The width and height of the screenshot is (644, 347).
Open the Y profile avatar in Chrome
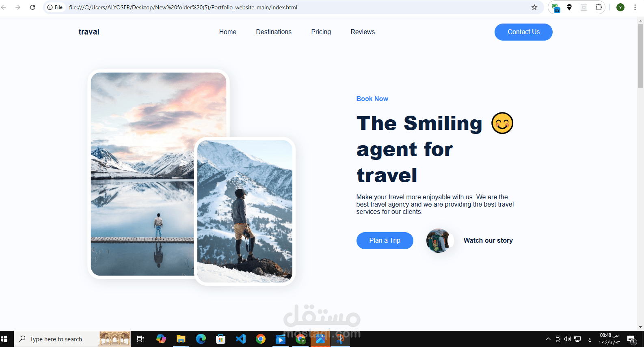(620, 7)
